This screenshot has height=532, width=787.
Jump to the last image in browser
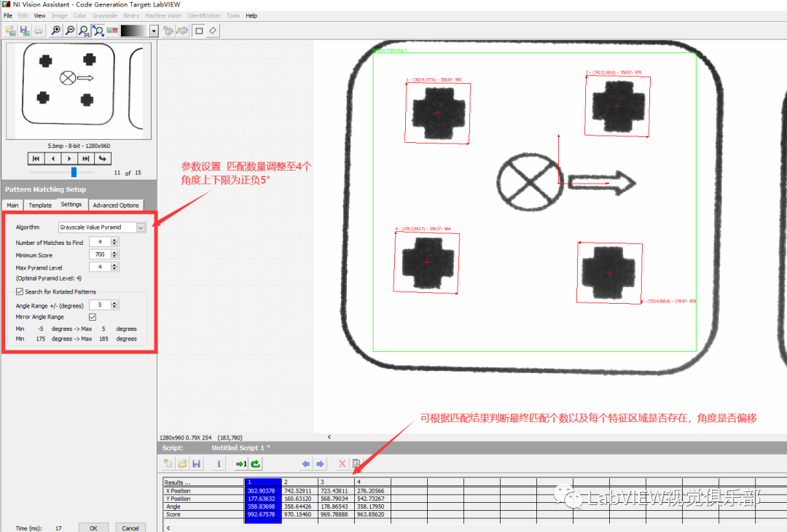(x=86, y=158)
